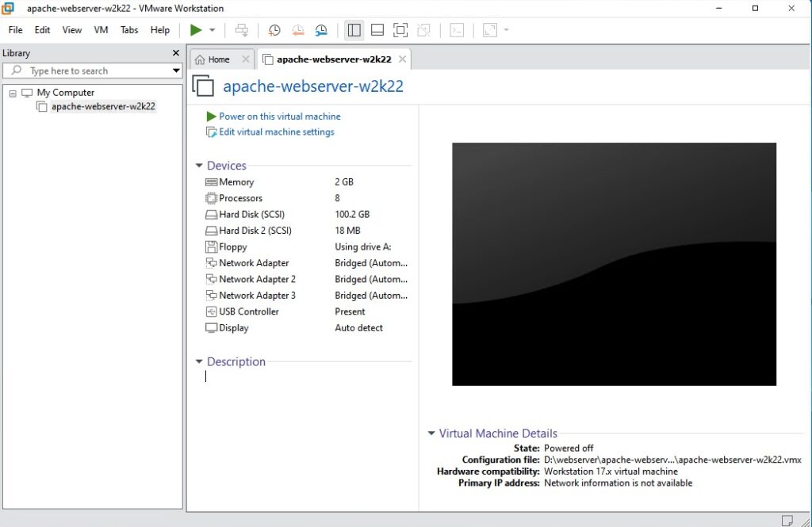Open the Help menu

pyautogui.click(x=160, y=30)
